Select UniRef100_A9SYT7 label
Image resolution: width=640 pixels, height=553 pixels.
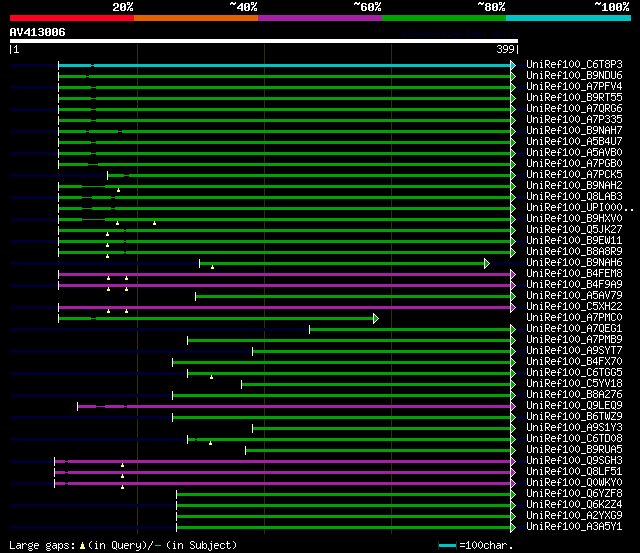coord(574,351)
